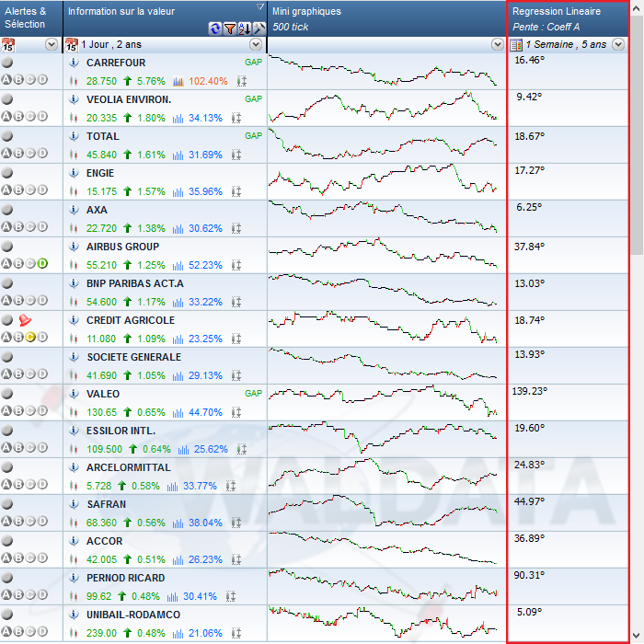Screen dimensions: 644x644
Task: Click the red alert bell on CREDIT AGRICOLE
Action: point(25,320)
